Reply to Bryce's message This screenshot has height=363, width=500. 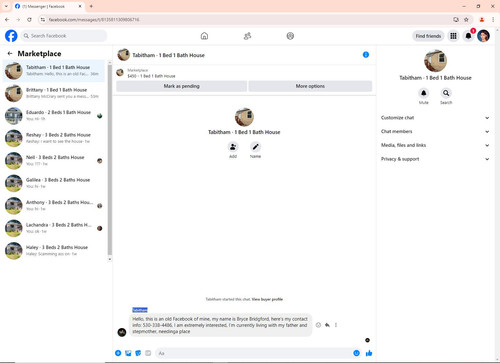(327, 325)
